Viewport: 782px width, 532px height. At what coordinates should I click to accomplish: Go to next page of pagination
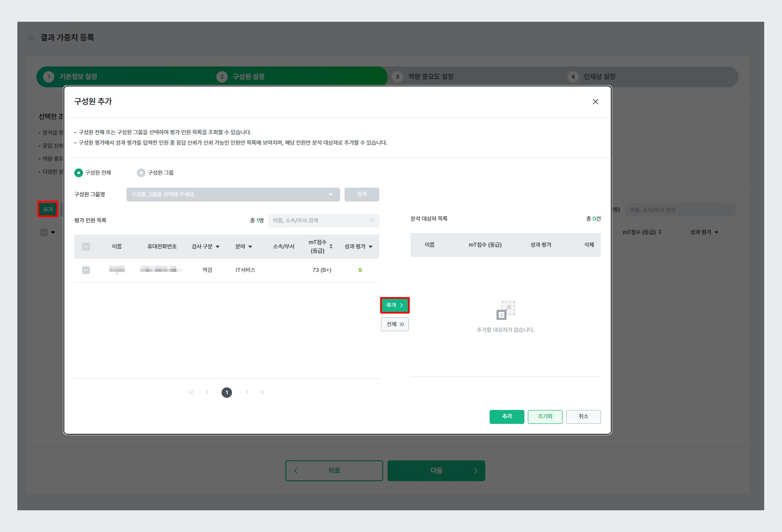coord(247,392)
